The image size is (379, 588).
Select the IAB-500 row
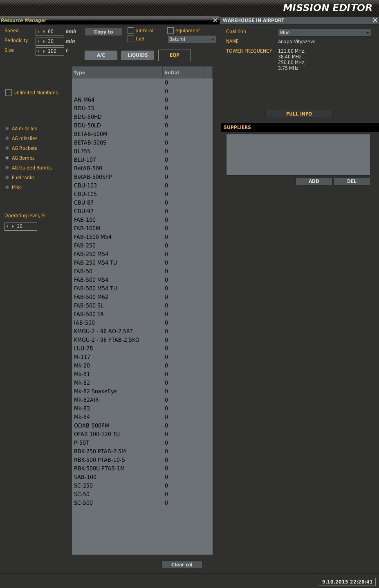click(142, 323)
